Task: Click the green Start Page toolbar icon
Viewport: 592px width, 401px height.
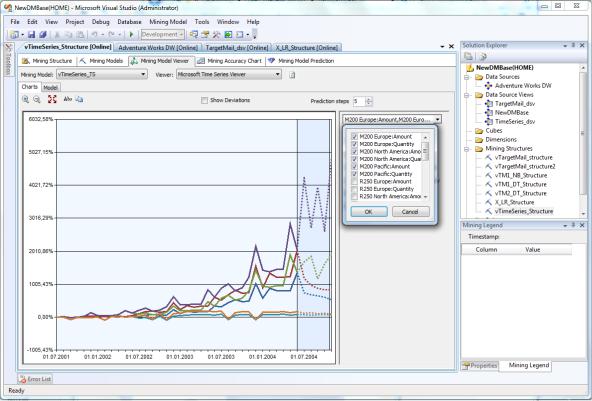Action: click(228, 35)
